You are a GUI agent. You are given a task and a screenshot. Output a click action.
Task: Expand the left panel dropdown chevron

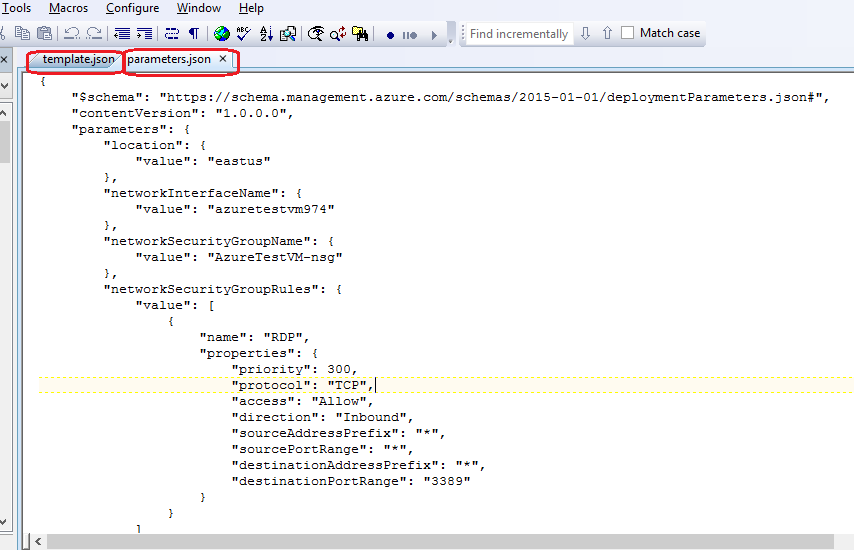pos(4,85)
